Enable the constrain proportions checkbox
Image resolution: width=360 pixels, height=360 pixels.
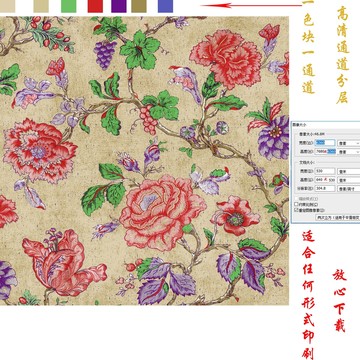pyautogui.click(x=296, y=204)
